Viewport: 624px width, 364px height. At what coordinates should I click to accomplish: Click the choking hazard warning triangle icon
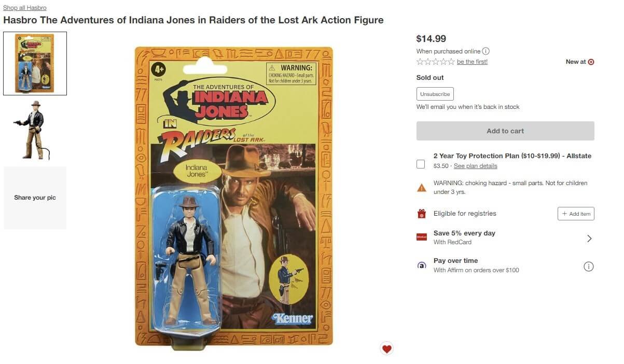(422, 188)
